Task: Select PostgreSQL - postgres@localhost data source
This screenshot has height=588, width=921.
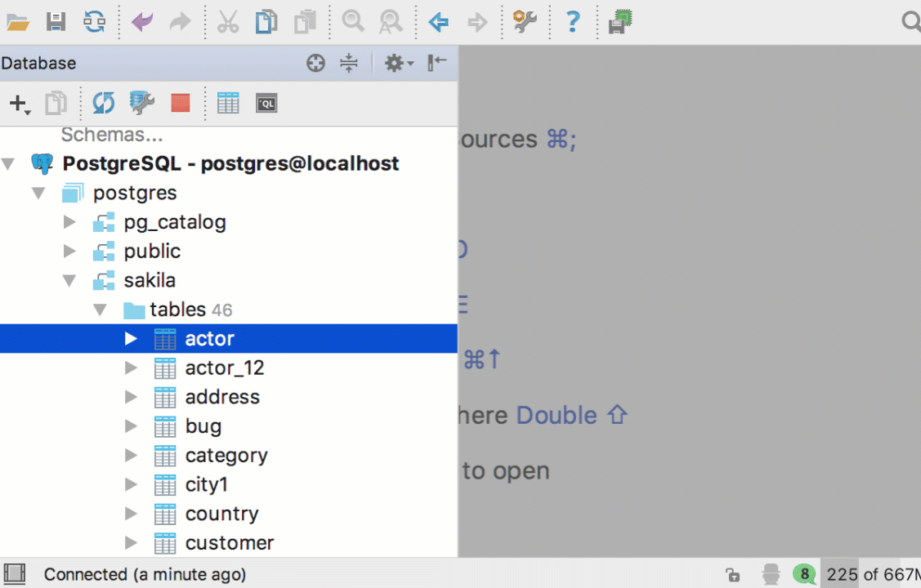Action: [229, 163]
